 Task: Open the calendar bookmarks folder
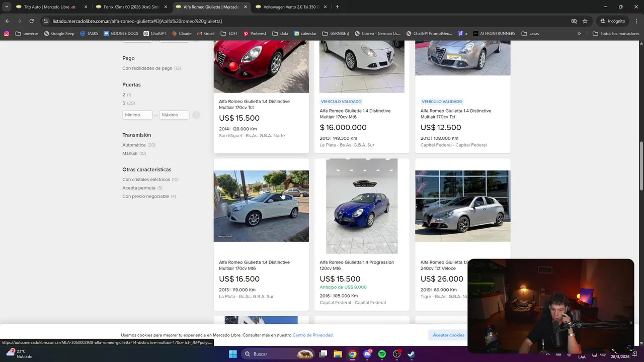[305, 34]
